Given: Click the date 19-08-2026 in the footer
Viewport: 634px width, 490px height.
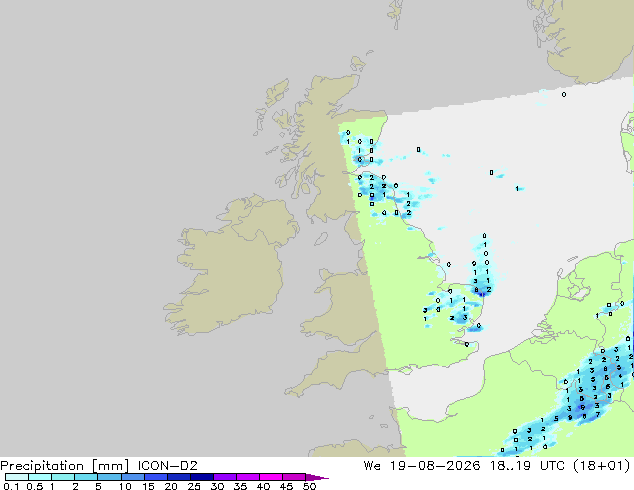Looking at the screenshot, I should pos(435,466).
